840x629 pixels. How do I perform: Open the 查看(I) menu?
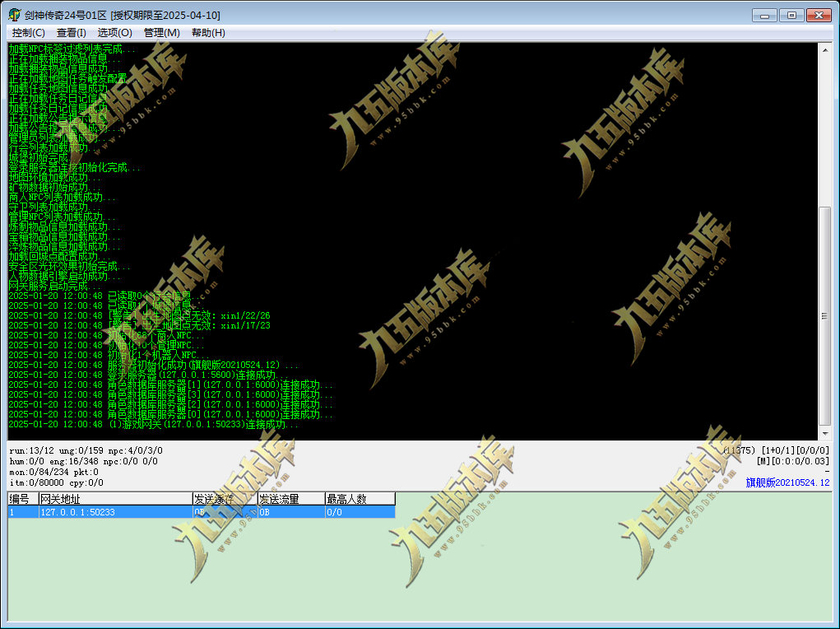(x=72, y=33)
